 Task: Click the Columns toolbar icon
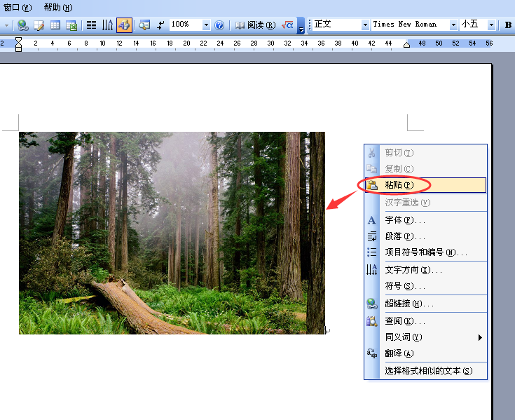[x=91, y=25]
